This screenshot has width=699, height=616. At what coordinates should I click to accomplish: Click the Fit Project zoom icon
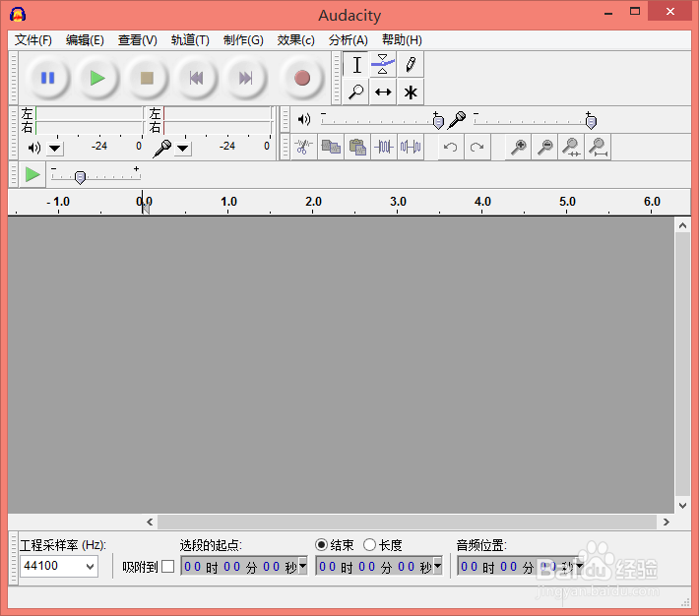pos(598,147)
